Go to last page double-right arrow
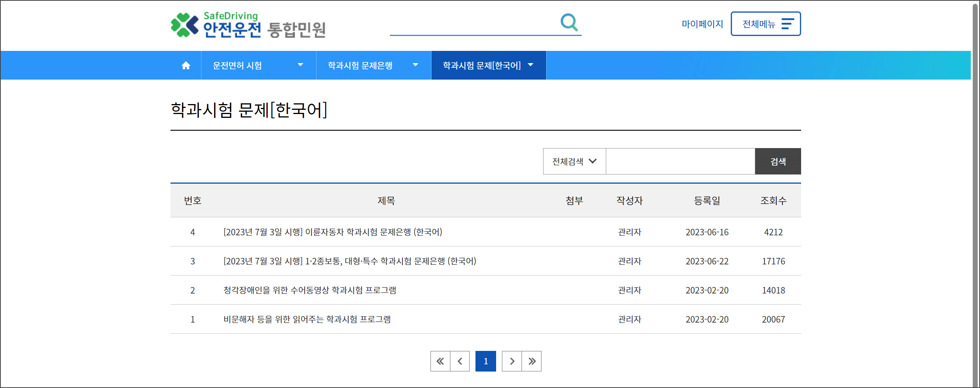980x388 pixels. (x=532, y=361)
